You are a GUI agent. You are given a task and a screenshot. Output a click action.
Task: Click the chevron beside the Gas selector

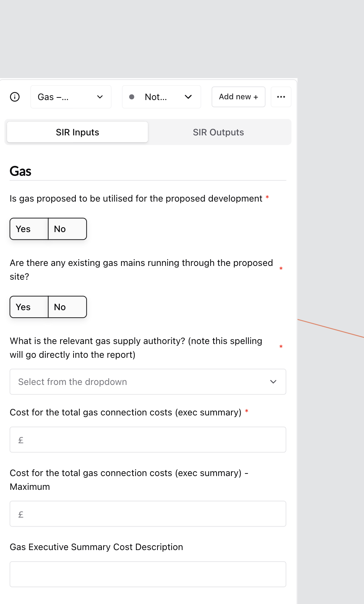(x=100, y=97)
